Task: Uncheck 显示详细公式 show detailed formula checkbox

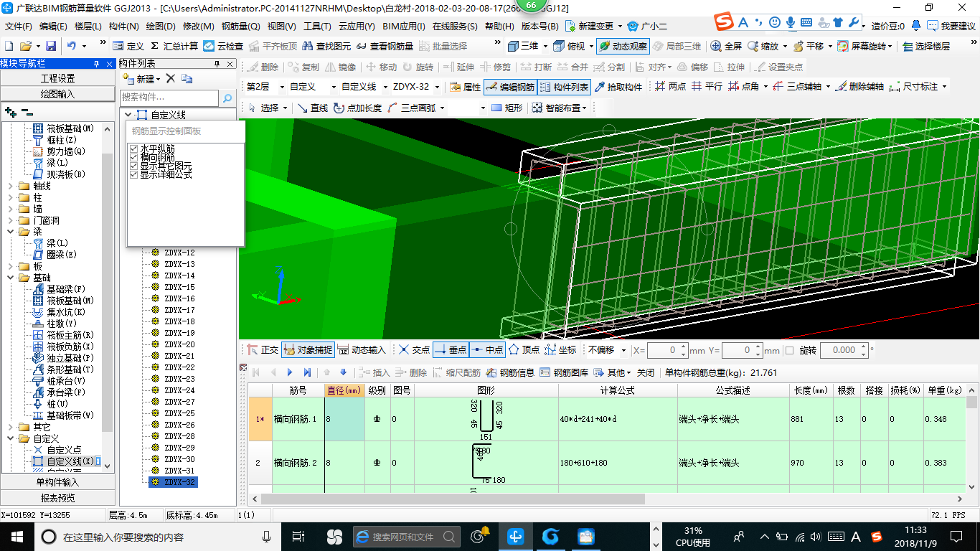Action: [x=133, y=174]
